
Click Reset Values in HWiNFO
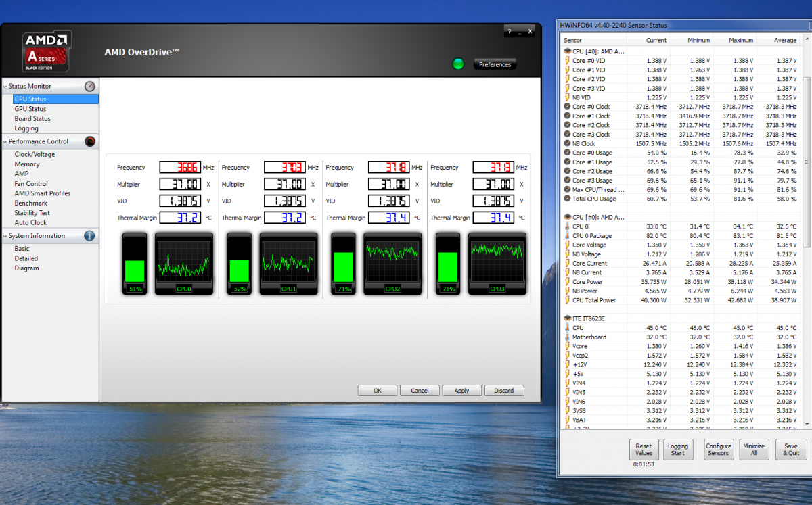(x=644, y=450)
